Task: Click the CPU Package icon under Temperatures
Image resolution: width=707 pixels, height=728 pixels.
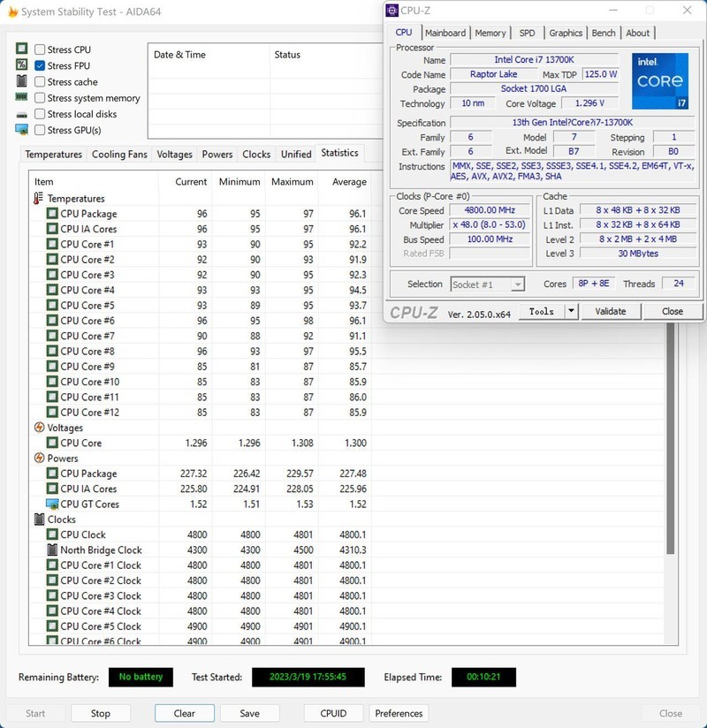Action: point(51,213)
